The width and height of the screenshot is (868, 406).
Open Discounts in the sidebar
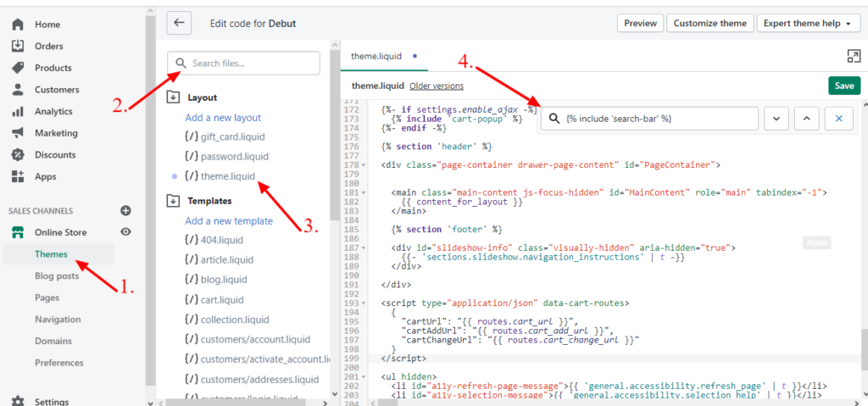coord(55,154)
